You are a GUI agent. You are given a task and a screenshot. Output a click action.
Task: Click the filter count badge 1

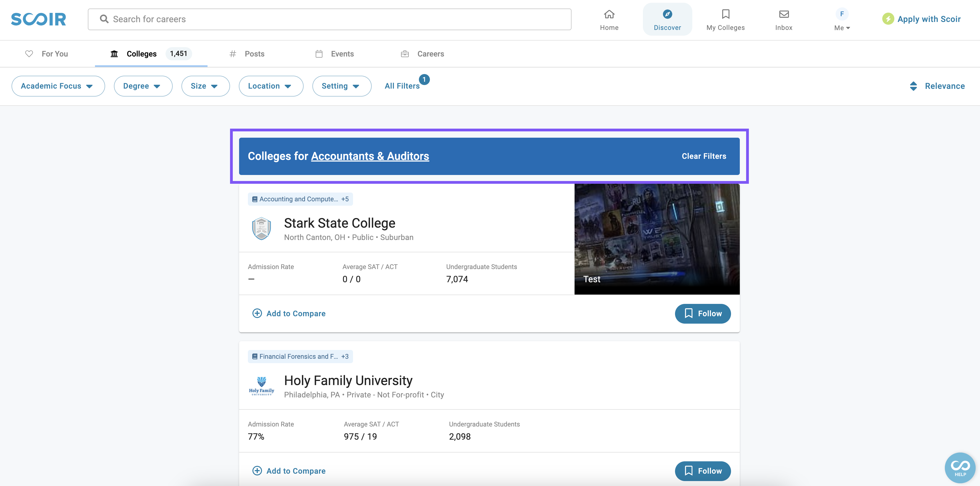point(424,80)
